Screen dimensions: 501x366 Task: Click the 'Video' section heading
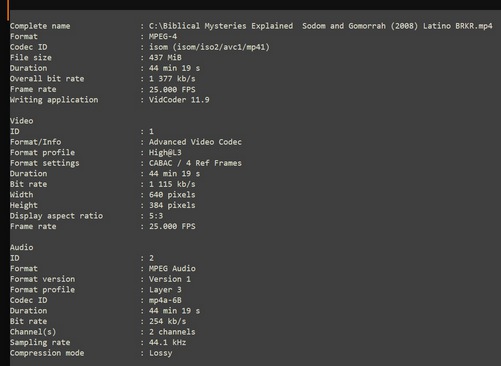[x=22, y=121]
